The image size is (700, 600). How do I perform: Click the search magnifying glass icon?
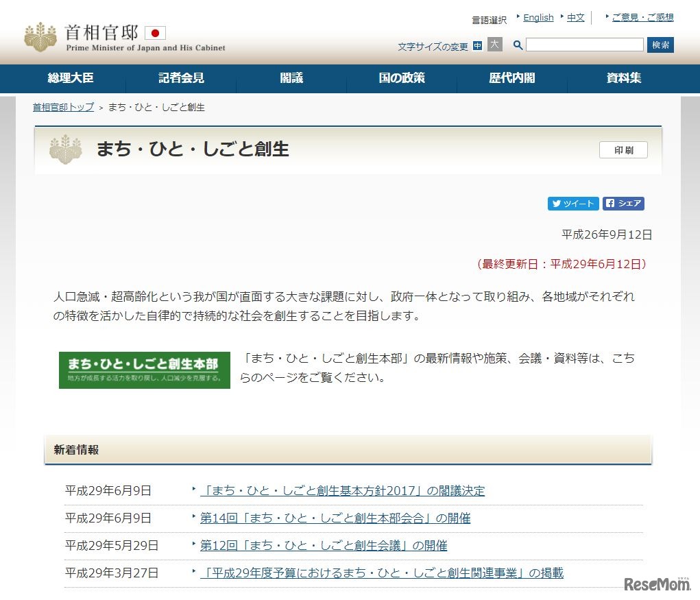(x=518, y=45)
